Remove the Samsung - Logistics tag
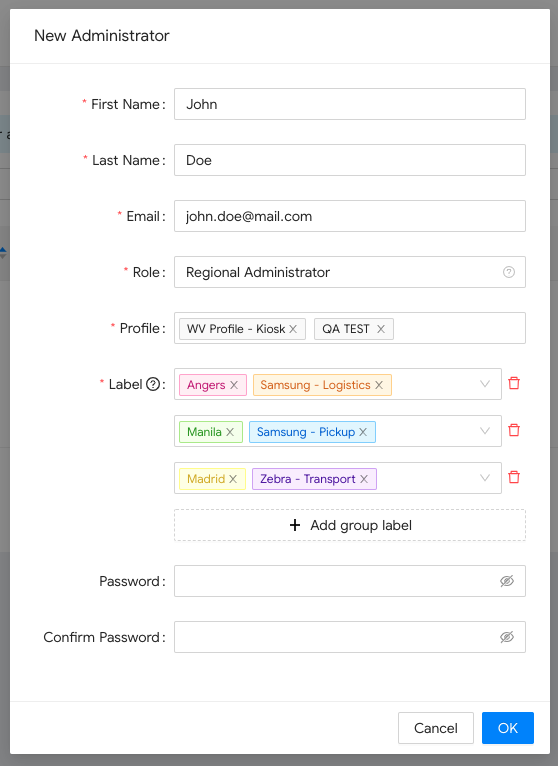 pyautogui.click(x=379, y=385)
